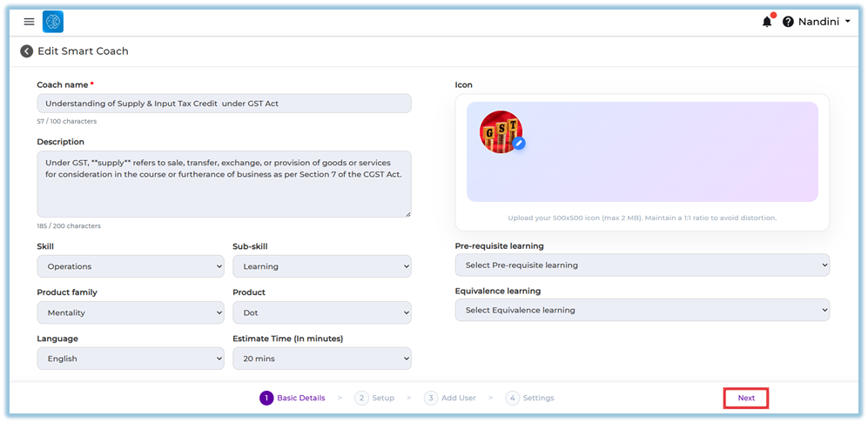Go back using the arrow beside Edit Smart Coach
Image resolution: width=868 pixels, height=423 pixels.
click(27, 51)
